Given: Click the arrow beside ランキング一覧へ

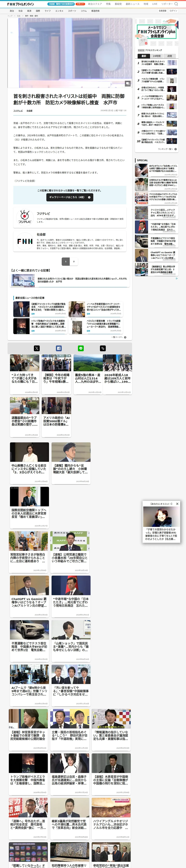Looking at the screenshot, I should point(176,149).
